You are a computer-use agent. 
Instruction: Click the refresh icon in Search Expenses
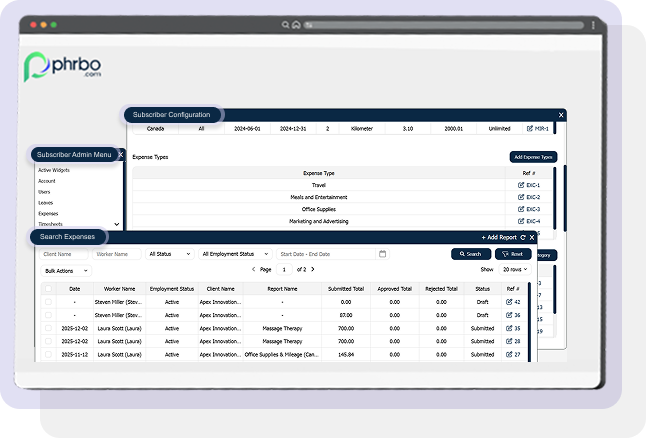522,238
